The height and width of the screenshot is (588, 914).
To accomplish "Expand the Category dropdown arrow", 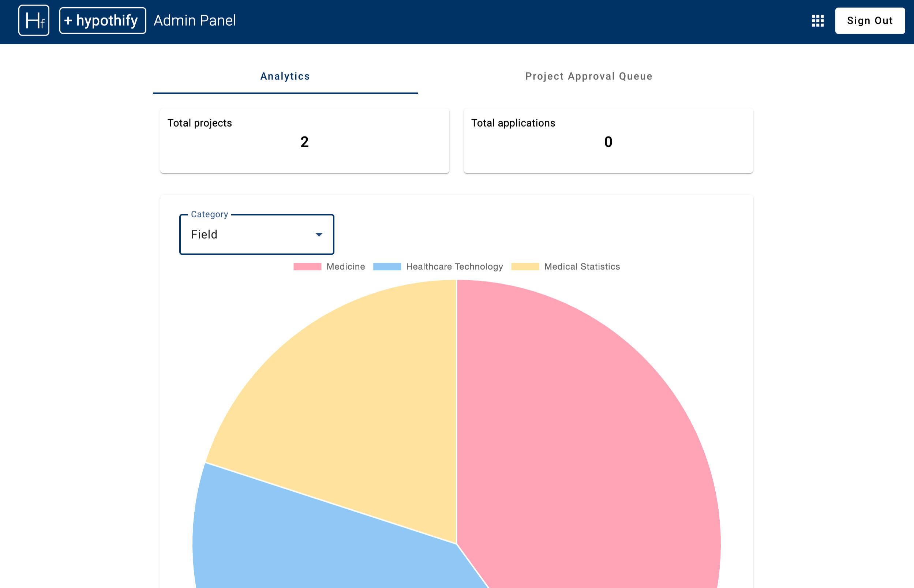I will point(319,235).
